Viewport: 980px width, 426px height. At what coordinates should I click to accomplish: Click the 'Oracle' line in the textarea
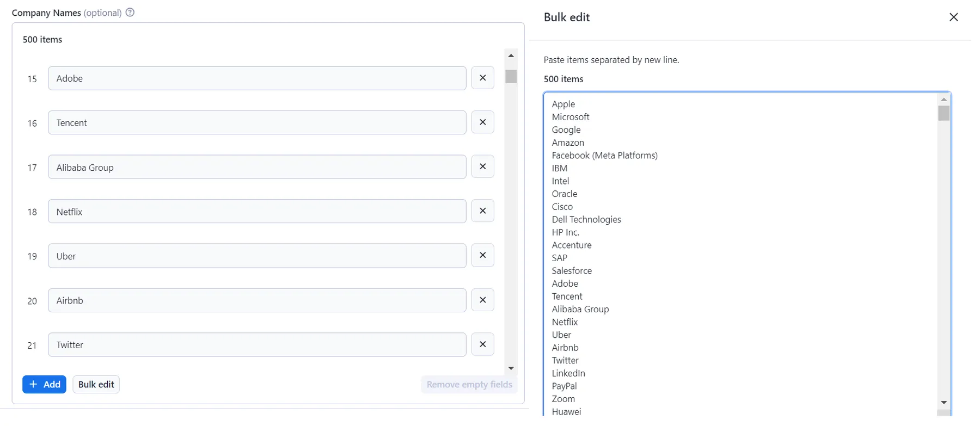point(565,194)
